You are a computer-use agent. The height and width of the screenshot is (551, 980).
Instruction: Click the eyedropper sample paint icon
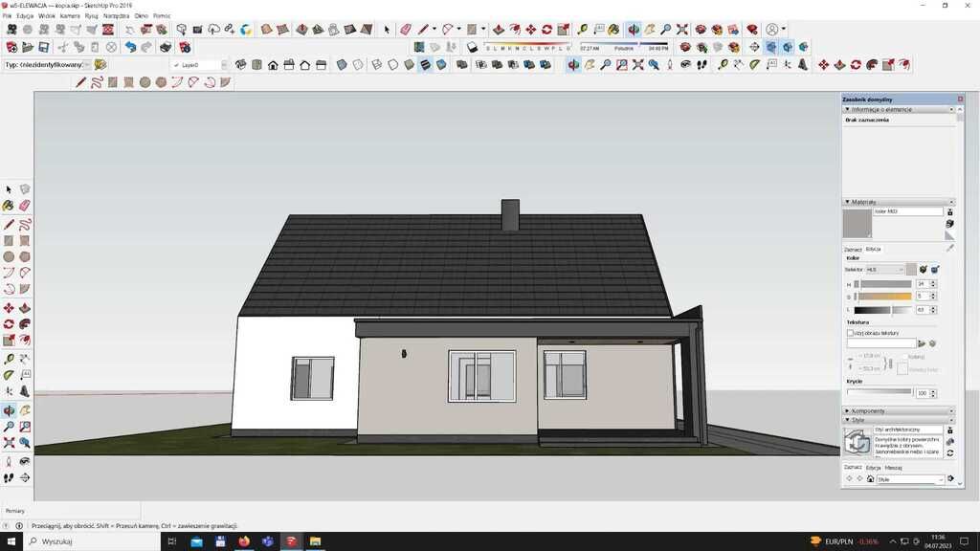[x=949, y=248]
